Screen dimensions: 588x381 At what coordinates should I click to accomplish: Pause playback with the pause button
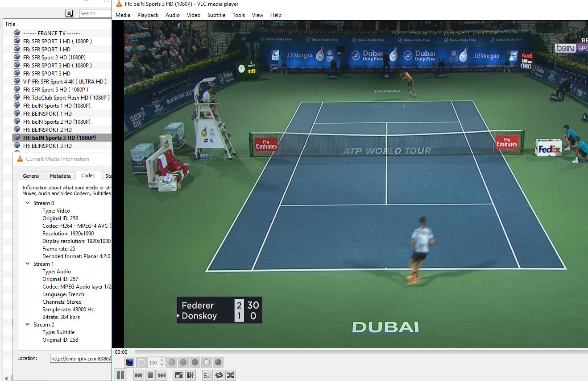(120, 375)
